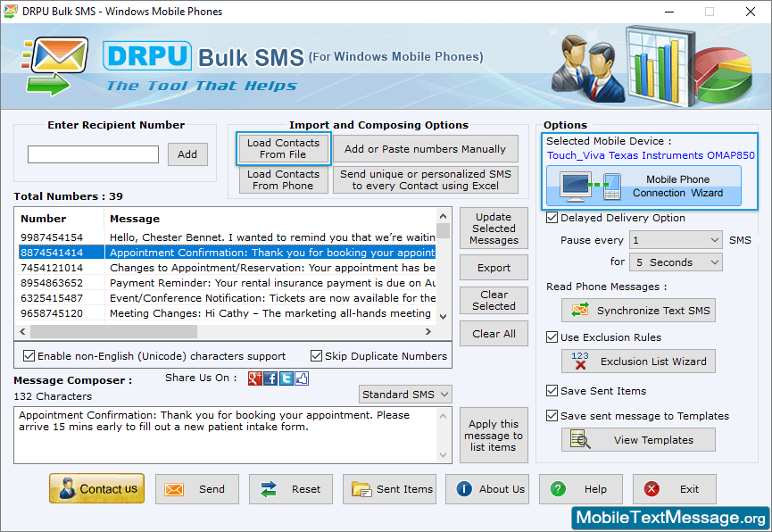772x532 pixels.
Task: Click Add or Paste numbers Manually
Action: pos(426,149)
